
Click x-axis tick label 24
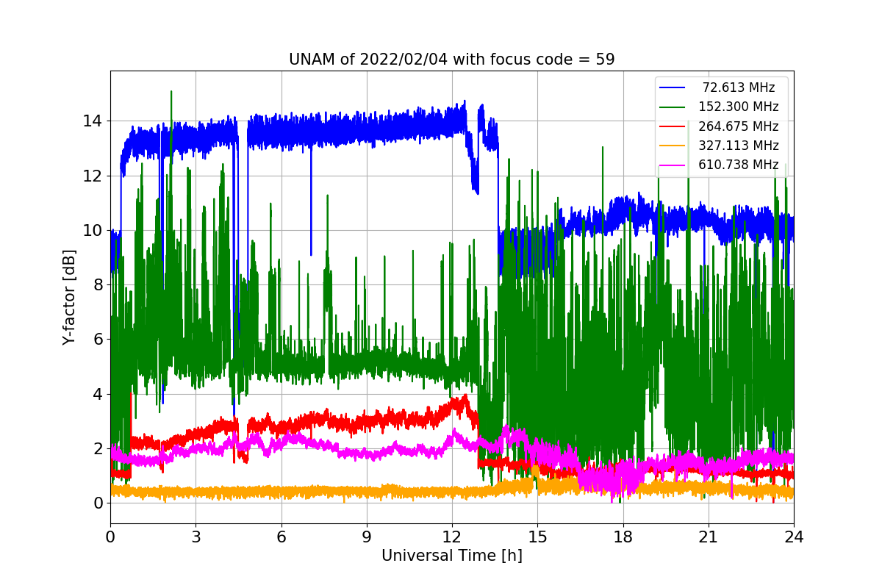794,537
